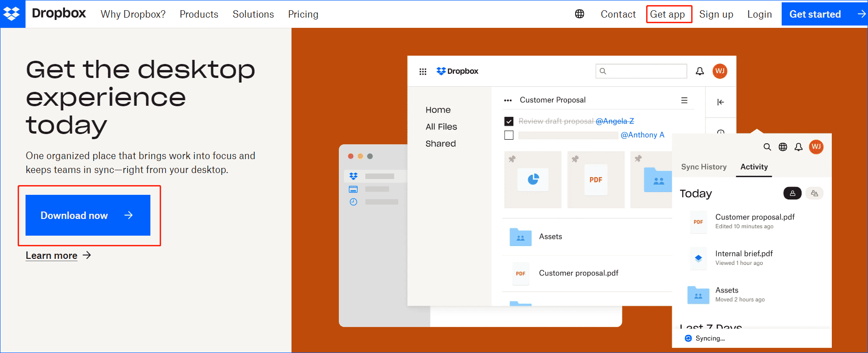
Task: Collapse the side panel with the arrow-bar icon
Action: (720, 102)
